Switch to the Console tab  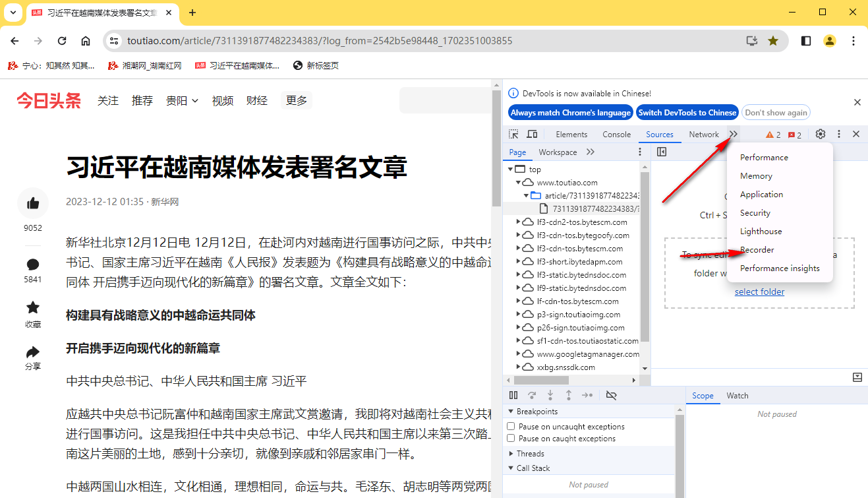click(x=617, y=135)
